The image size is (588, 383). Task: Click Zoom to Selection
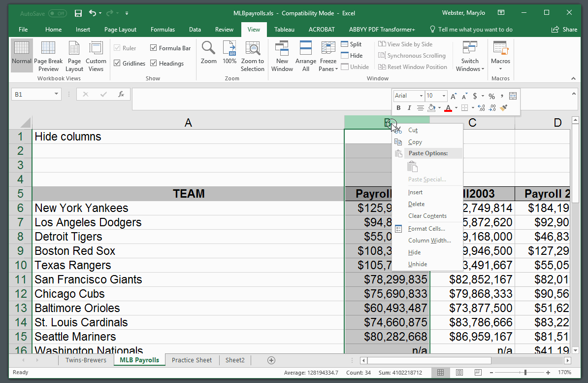click(252, 56)
